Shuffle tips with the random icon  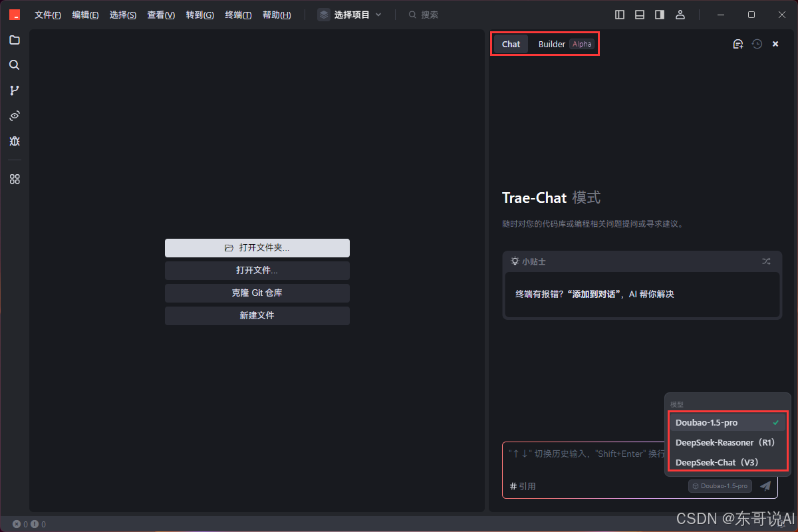click(766, 261)
